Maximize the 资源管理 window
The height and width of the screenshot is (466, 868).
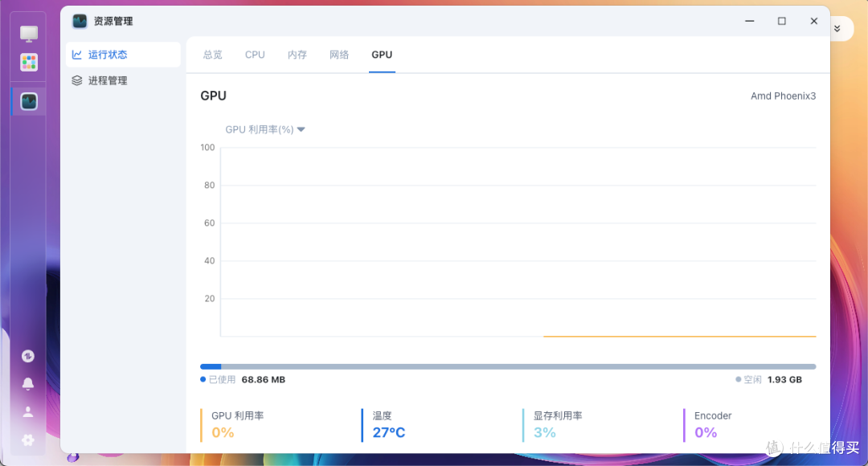782,21
